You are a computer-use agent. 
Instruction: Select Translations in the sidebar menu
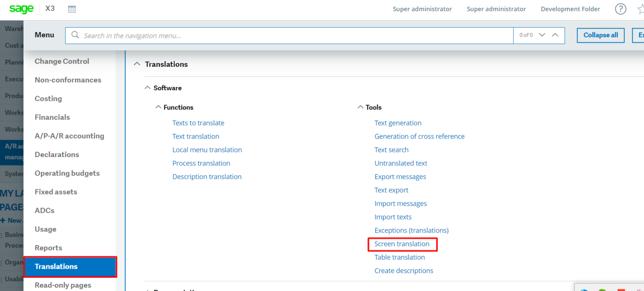[56, 267]
